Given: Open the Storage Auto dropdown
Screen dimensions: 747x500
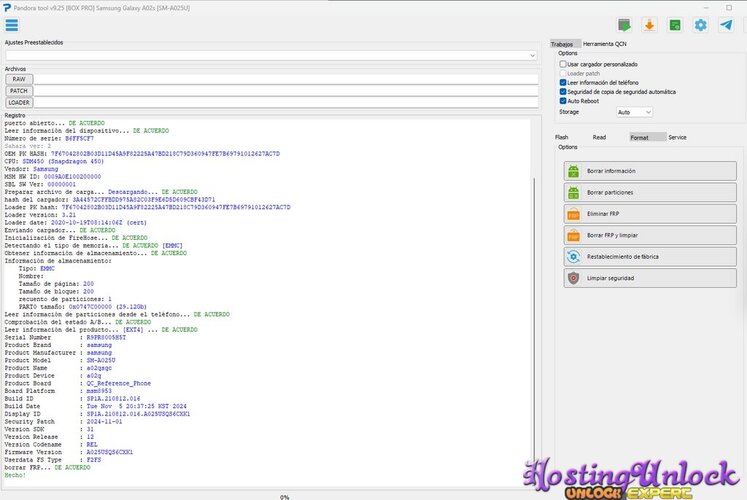Looking at the screenshot, I should [x=634, y=112].
